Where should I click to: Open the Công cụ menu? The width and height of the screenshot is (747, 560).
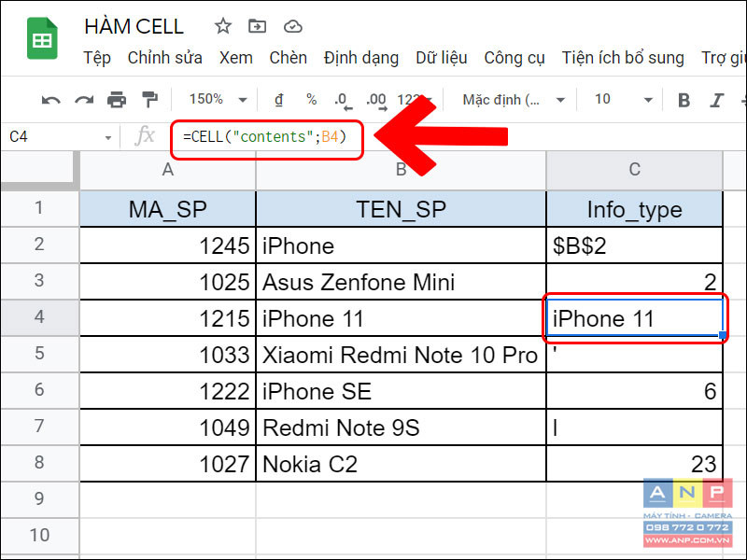(x=514, y=58)
